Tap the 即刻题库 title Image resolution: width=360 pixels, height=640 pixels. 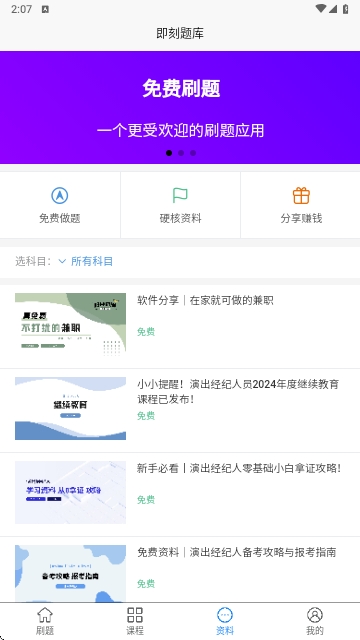(180, 33)
